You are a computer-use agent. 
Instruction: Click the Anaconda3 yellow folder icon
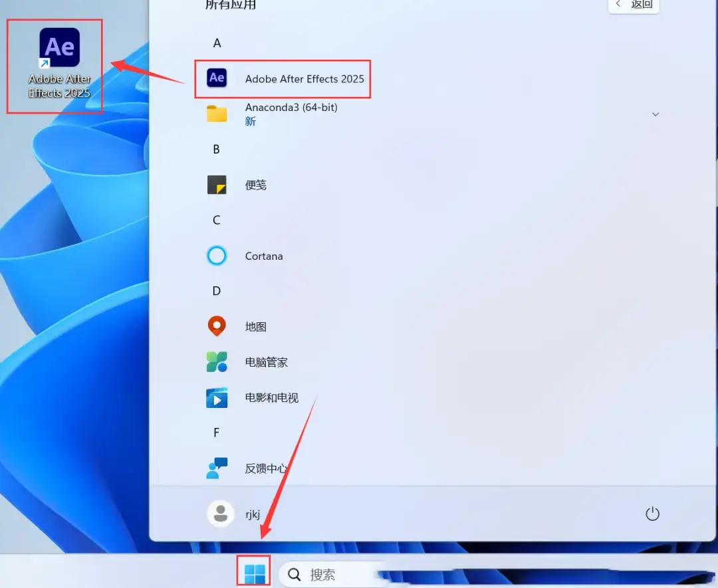216,114
